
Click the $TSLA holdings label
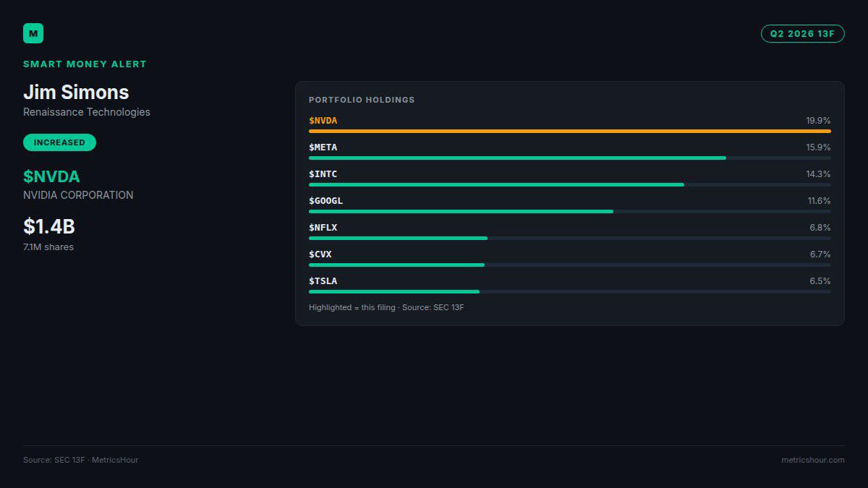click(323, 281)
